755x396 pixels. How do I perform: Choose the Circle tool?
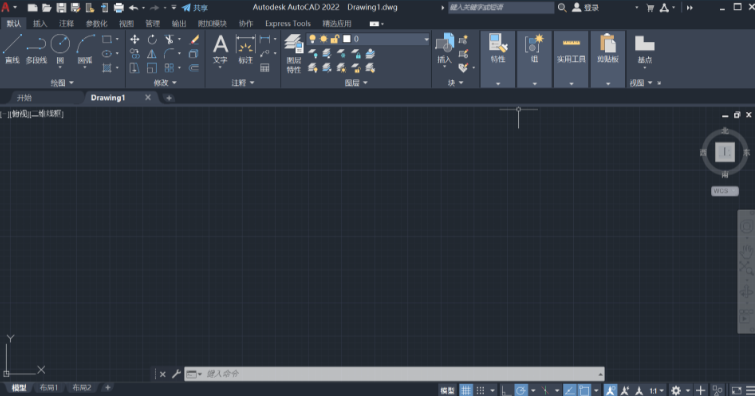[60, 49]
